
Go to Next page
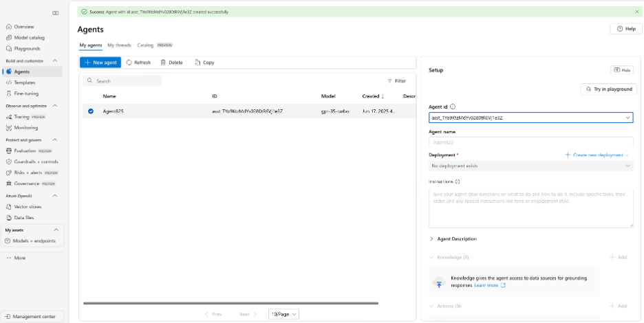click(248, 314)
